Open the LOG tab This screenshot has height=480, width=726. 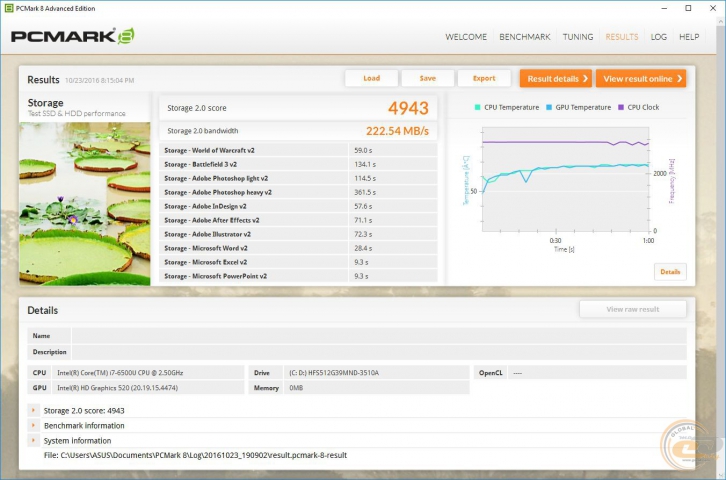click(x=658, y=37)
